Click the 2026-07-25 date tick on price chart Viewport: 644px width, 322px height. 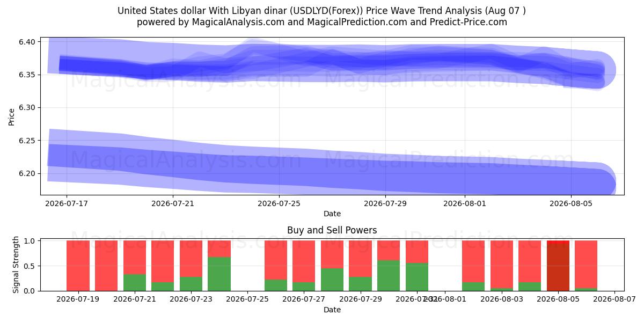click(279, 203)
